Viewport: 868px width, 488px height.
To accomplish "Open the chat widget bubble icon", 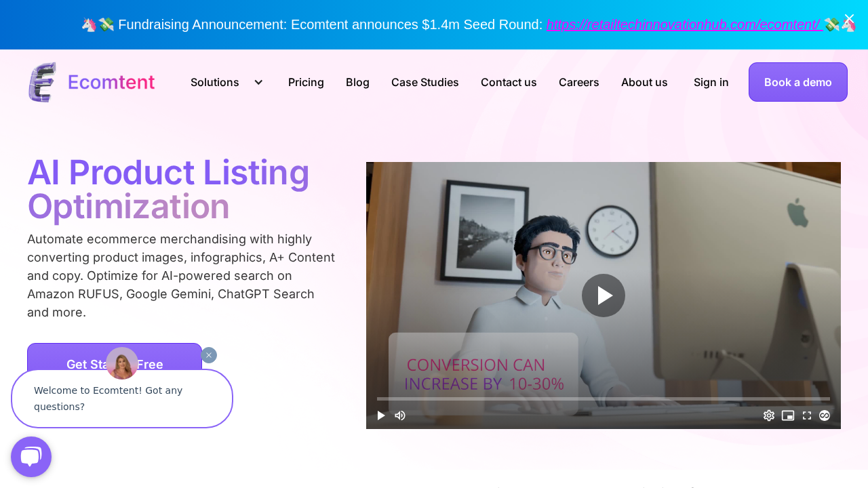I will pyautogui.click(x=31, y=457).
